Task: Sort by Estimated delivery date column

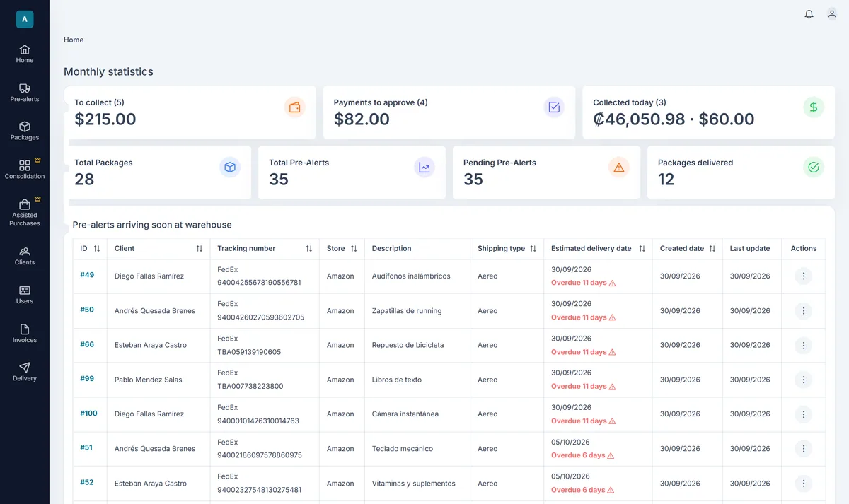Action: (x=642, y=249)
